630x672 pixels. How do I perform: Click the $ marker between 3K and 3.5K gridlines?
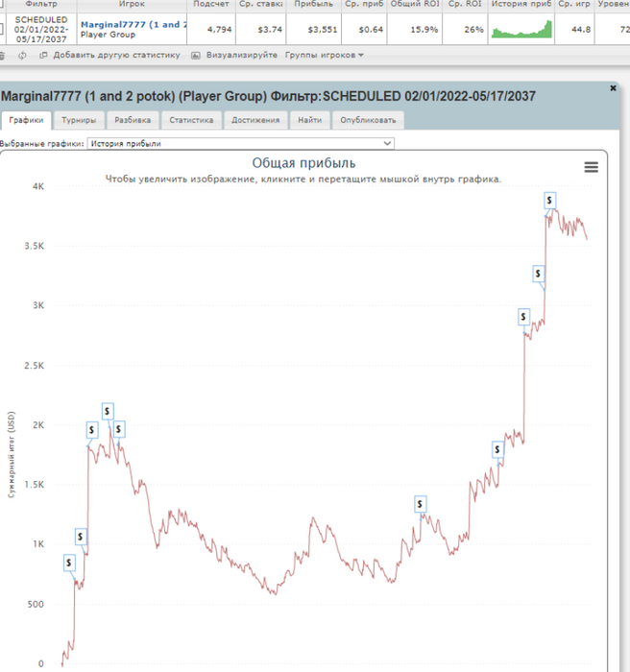538,274
